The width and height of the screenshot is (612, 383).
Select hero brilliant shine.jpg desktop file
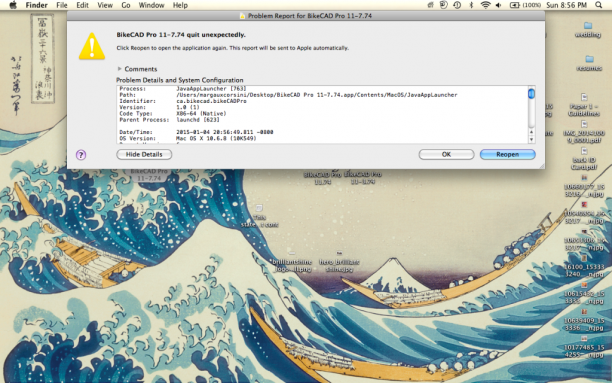339,262
